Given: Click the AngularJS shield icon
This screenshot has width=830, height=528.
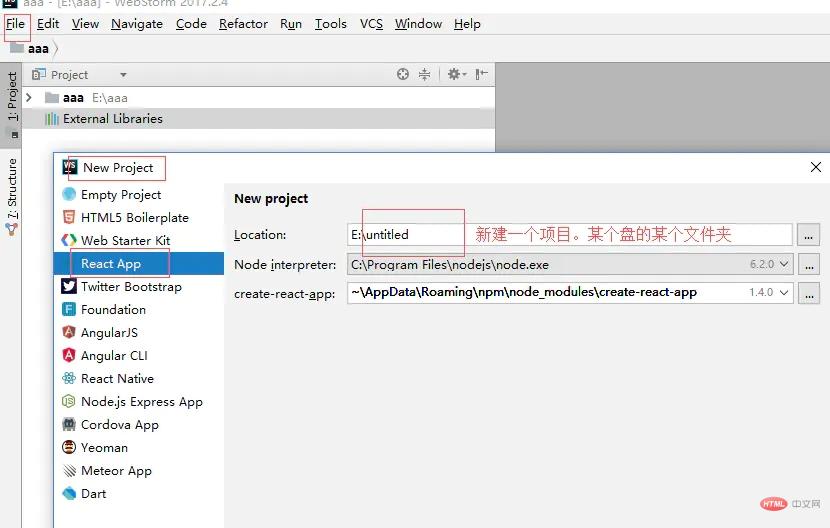Looking at the screenshot, I should point(69,332).
